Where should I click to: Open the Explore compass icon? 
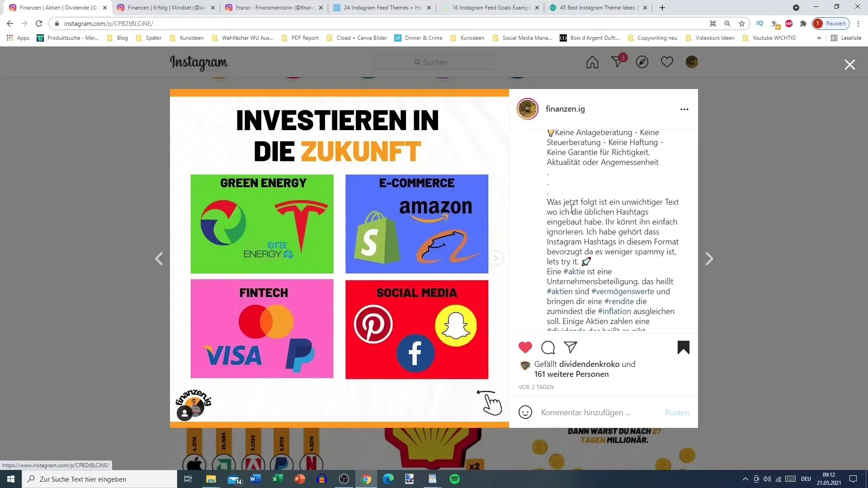(x=642, y=62)
